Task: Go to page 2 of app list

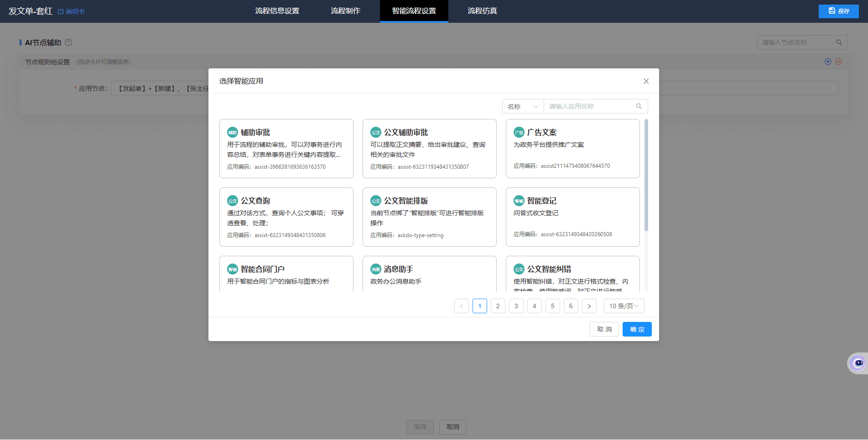Action: click(498, 306)
